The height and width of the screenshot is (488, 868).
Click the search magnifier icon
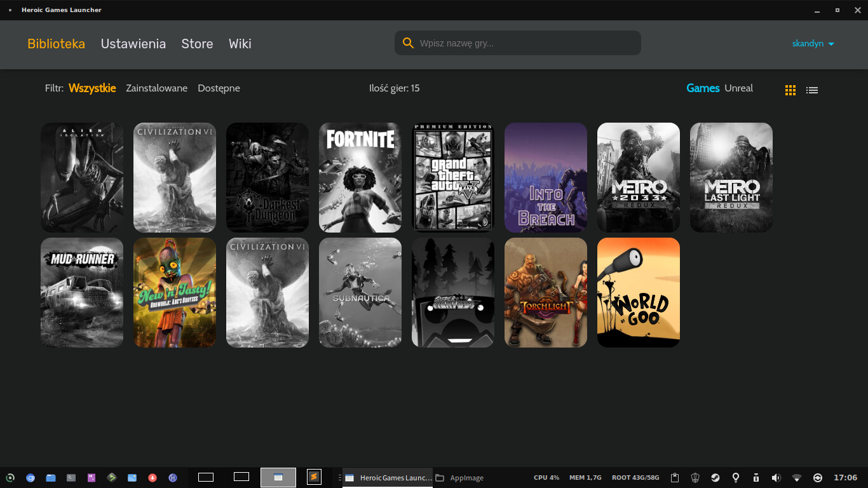(408, 43)
